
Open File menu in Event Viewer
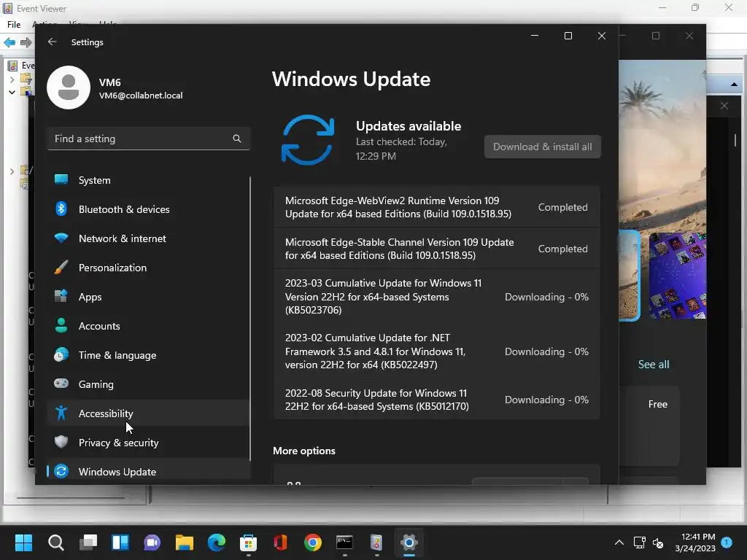click(x=14, y=24)
